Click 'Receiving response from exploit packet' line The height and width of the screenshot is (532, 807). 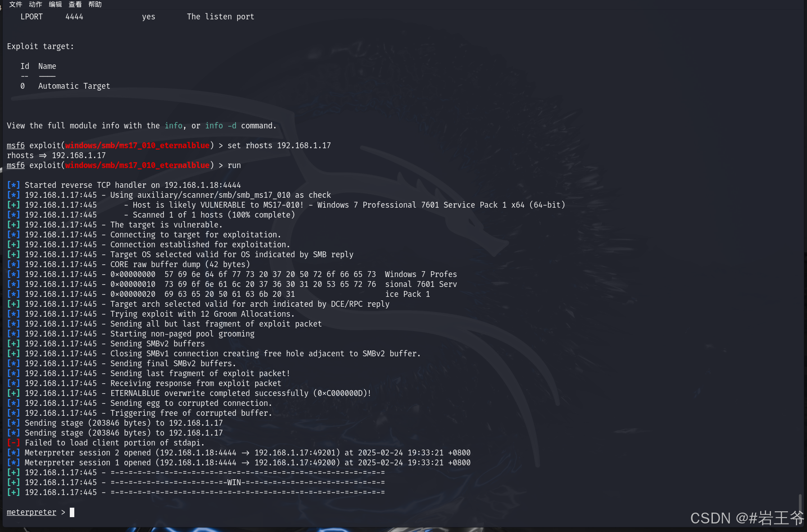tap(144, 383)
